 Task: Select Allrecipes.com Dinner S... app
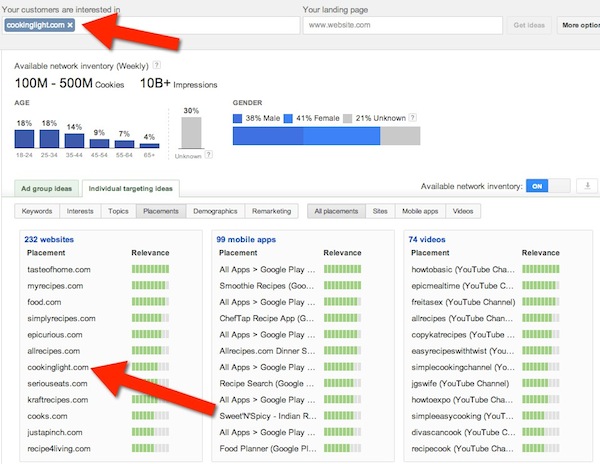pyautogui.click(x=267, y=351)
